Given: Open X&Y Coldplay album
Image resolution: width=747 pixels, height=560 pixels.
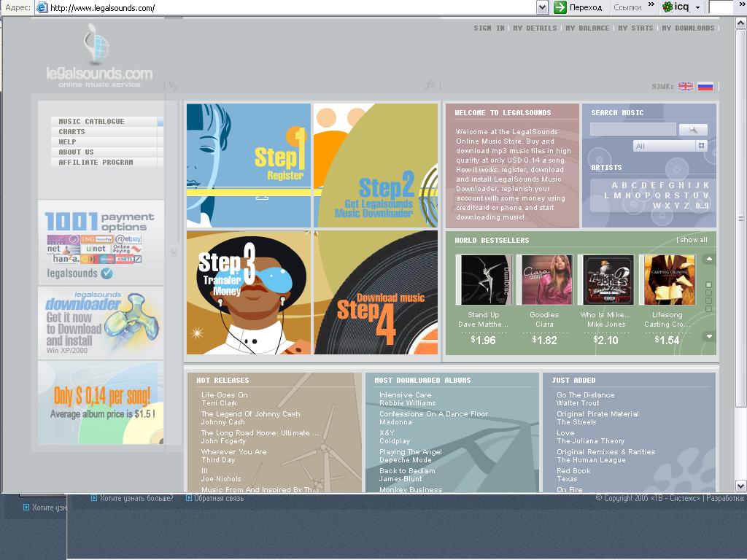Looking at the screenshot, I should [x=387, y=433].
